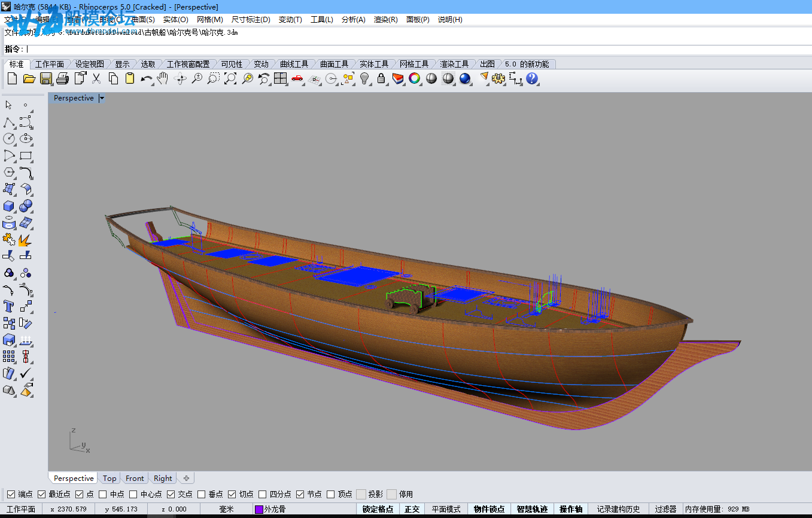Select the Zoom Extents icon

(230, 78)
